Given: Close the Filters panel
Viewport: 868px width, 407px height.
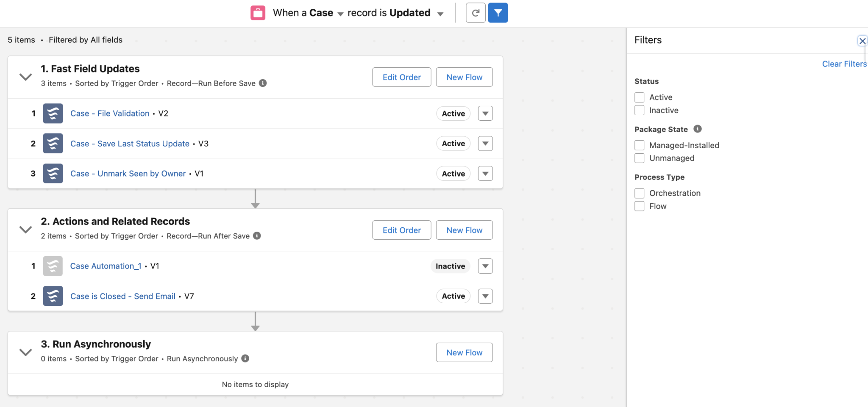Looking at the screenshot, I should click(x=862, y=41).
